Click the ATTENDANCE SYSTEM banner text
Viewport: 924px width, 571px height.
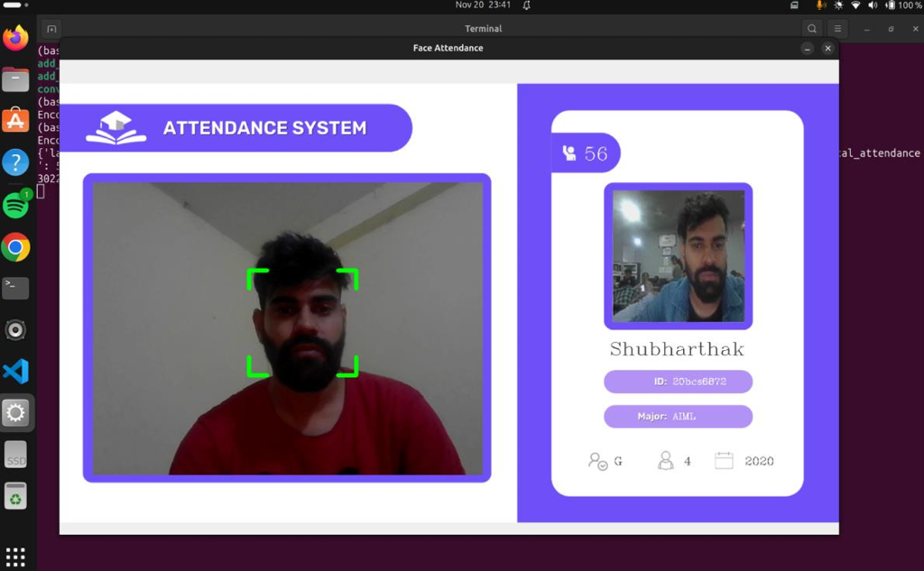point(264,128)
